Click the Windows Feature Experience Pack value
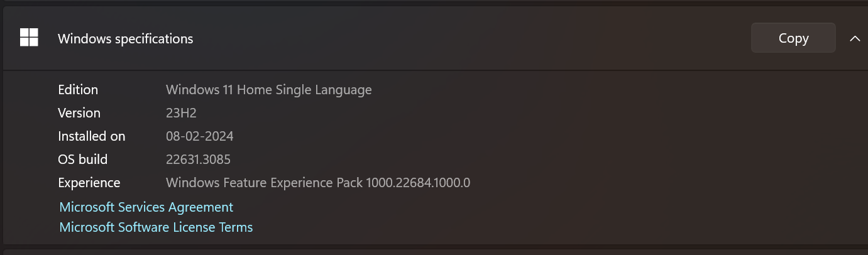Viewport: 868px width, 255px height. pyautogui.click(x=318, y=183)
